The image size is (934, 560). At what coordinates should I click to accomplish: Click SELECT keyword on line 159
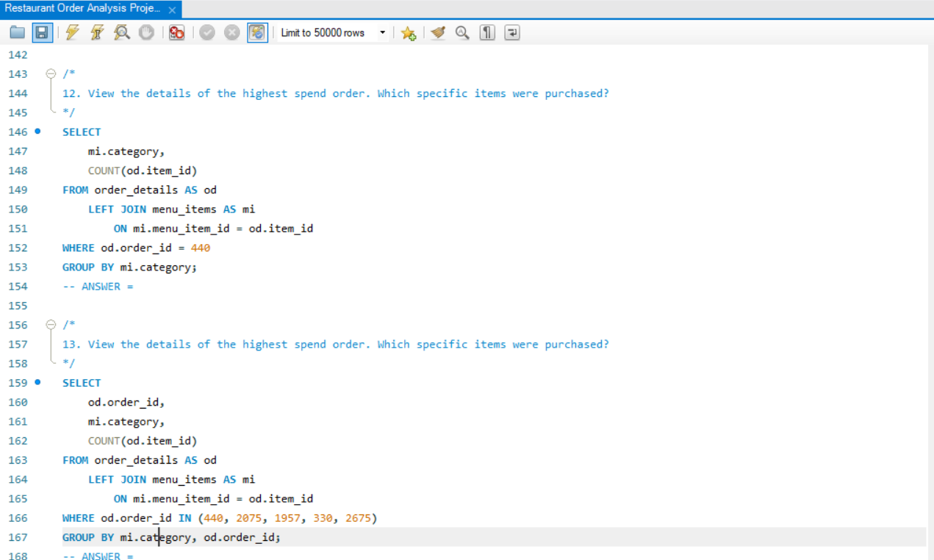pyautogui.click(x=82, y=383)
